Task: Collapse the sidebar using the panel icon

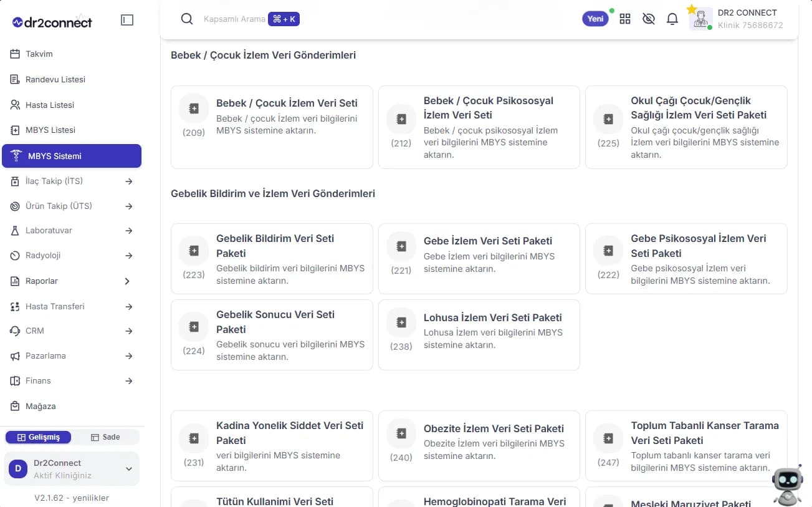Action: (x=127, y=20)
